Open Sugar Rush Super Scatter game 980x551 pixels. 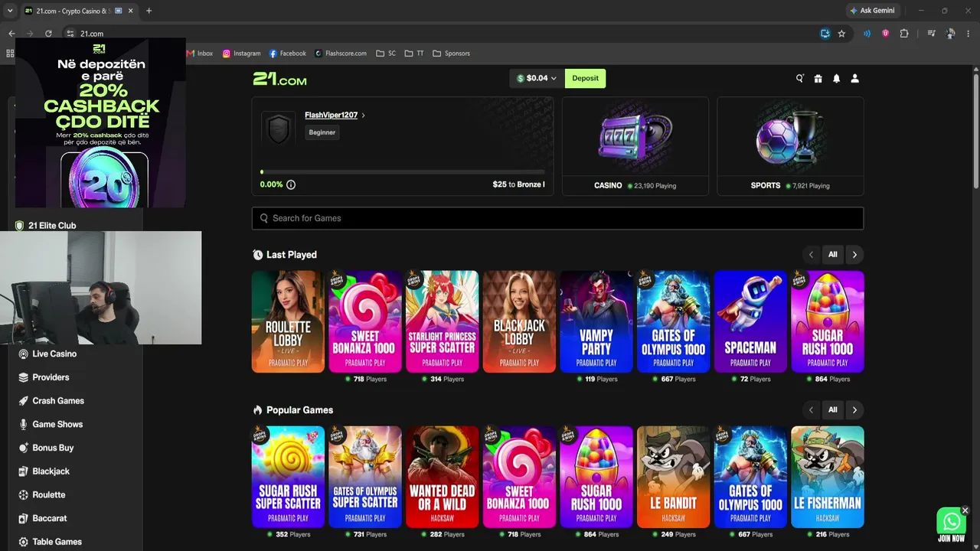[288, 477]
